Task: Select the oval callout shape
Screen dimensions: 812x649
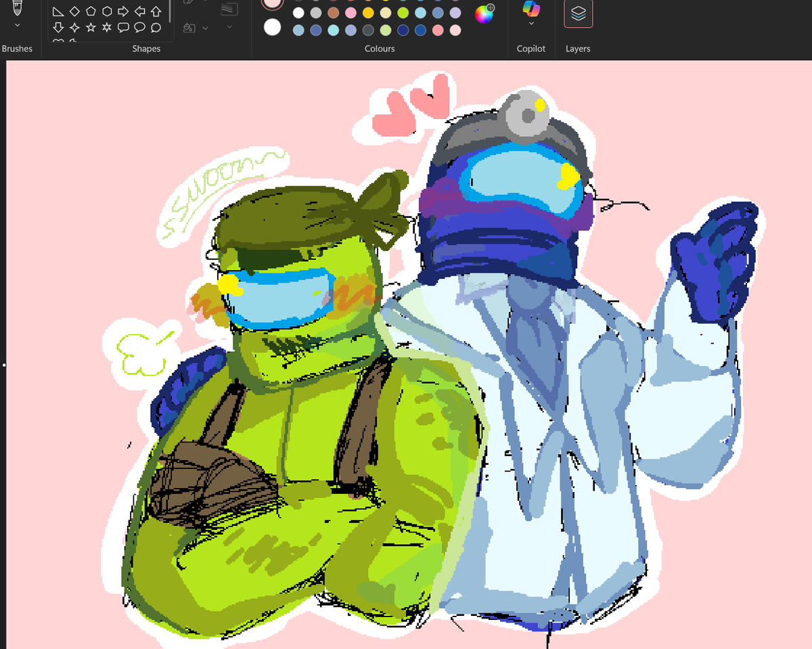Action: [x=139, y=28]
